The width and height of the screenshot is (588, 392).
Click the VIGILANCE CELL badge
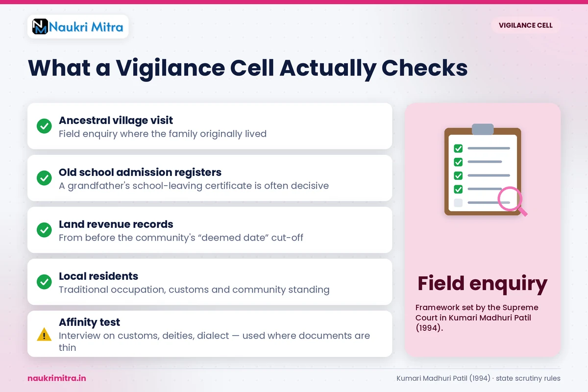(x=525, y=25)
